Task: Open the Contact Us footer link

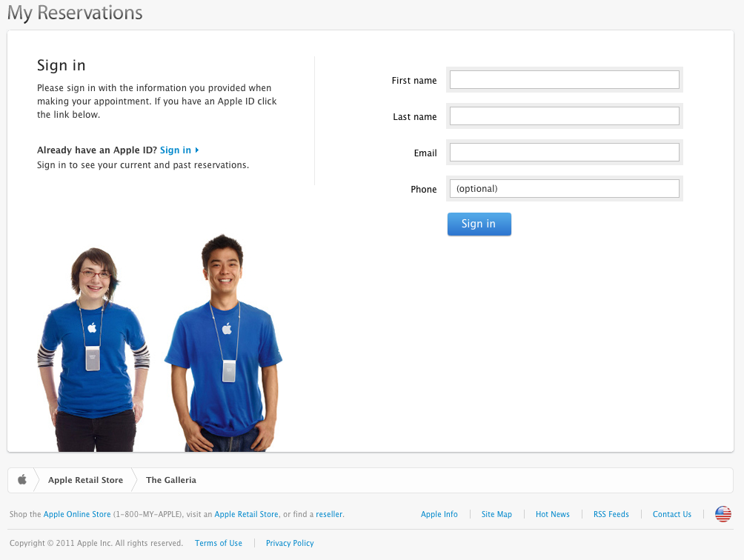Action: pos(672,514)
